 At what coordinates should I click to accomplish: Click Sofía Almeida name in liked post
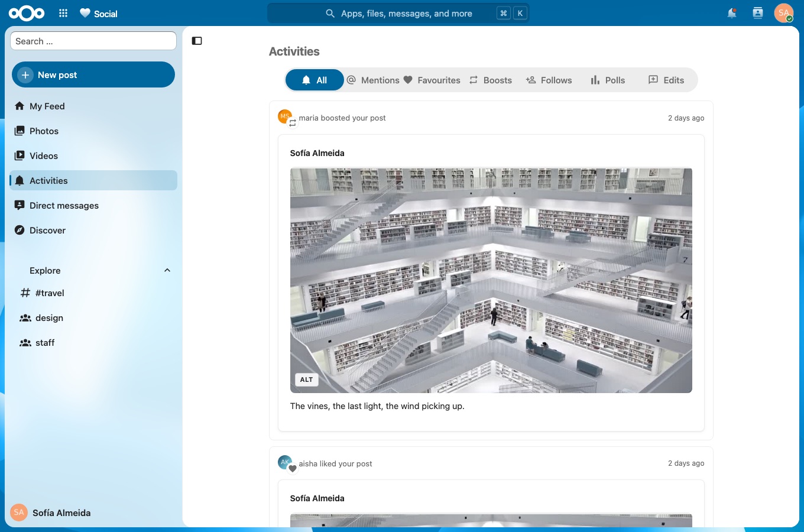pos(317,498)
